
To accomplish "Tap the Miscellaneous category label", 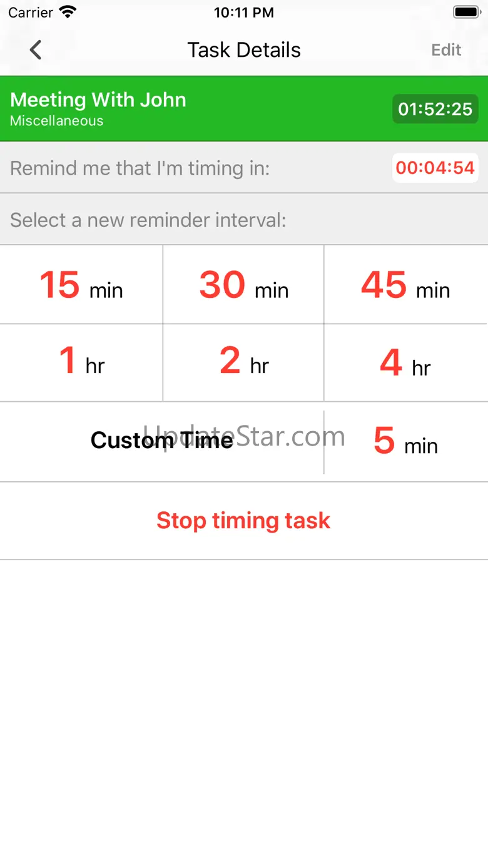I will click(57, 121).
